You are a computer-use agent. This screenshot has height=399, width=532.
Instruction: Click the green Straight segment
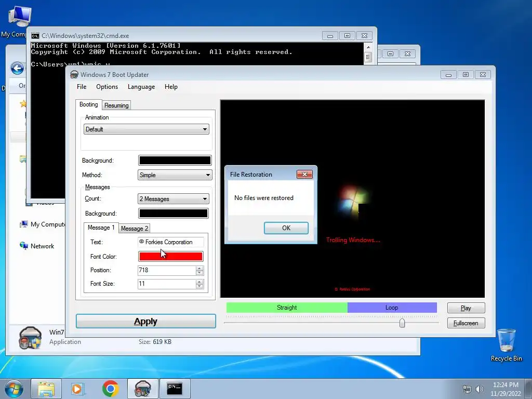287,308
